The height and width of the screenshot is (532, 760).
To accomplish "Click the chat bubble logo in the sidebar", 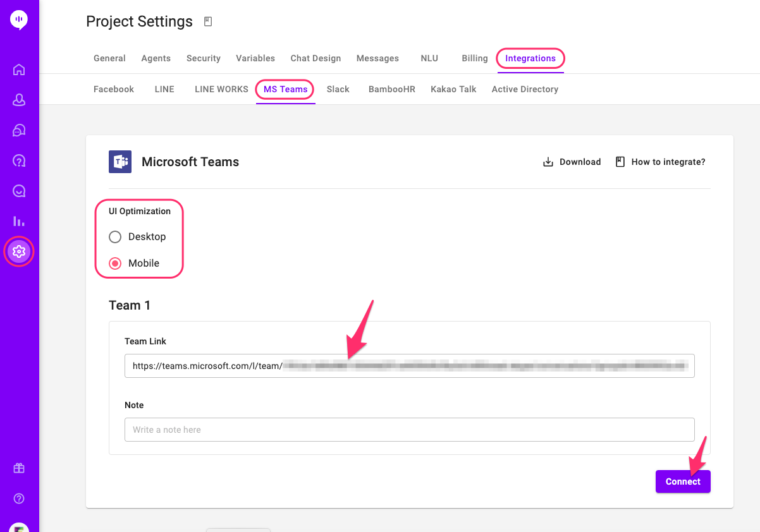I will (19, 20).
